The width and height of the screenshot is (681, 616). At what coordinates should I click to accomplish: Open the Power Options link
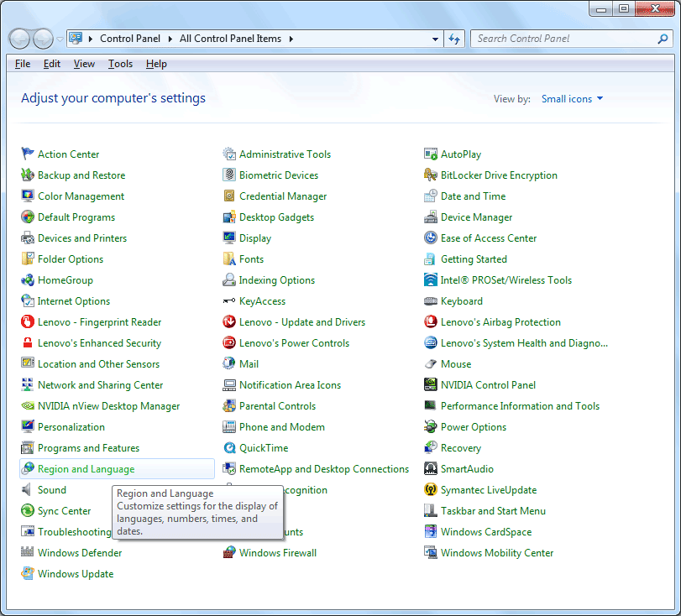(474, 427)
